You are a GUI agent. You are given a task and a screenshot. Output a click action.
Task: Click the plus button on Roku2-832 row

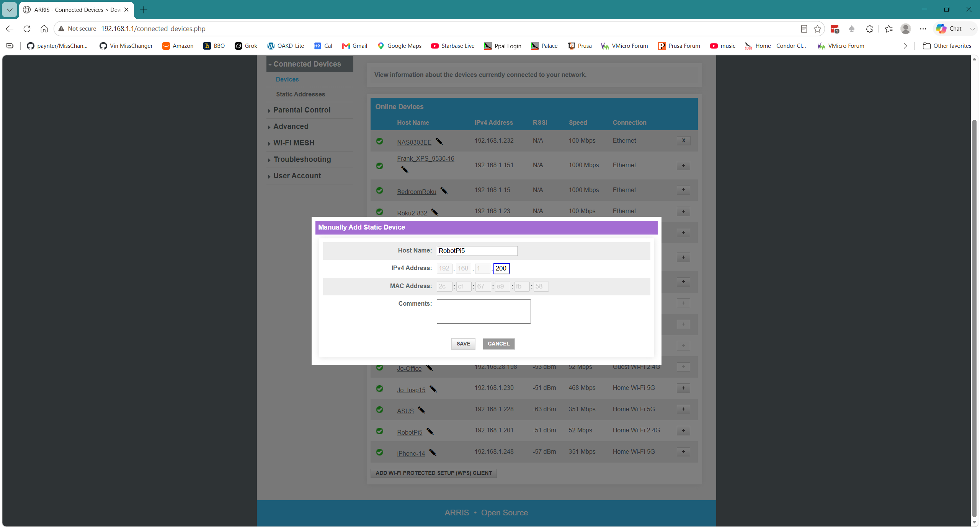click(683, 211)
